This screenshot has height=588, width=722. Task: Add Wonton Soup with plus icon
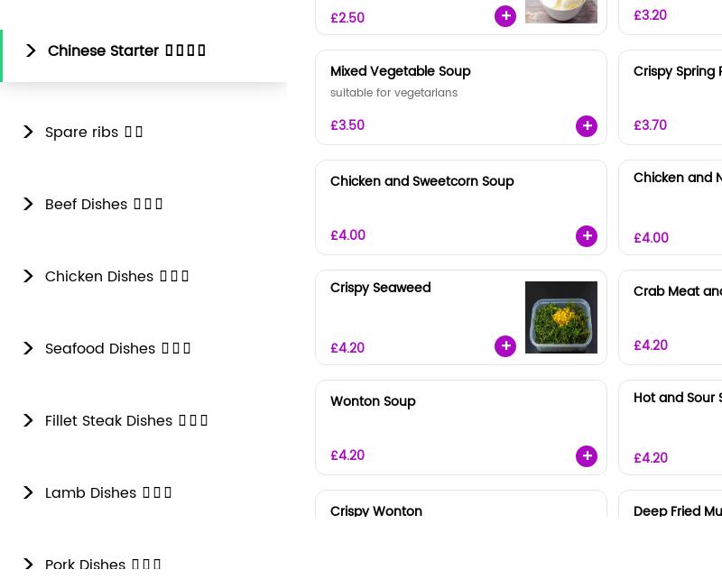[587, 456]
